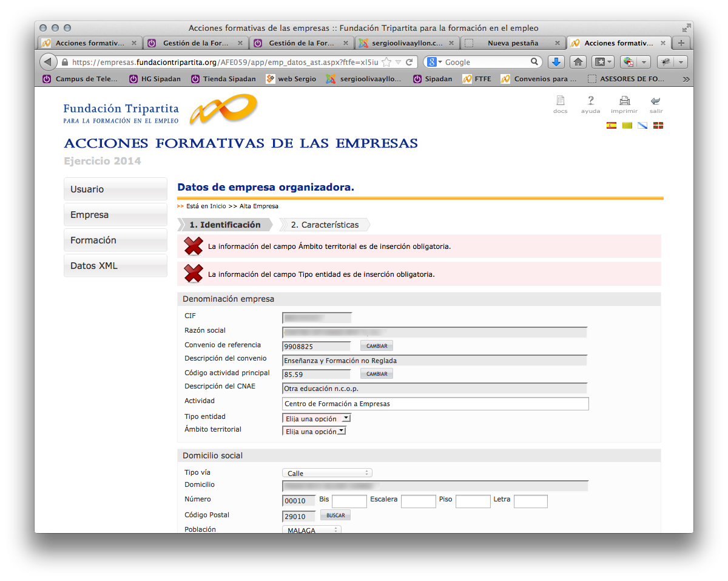
Task: Open the Usuario sidebar menu
Action: (x=115, y=189)
